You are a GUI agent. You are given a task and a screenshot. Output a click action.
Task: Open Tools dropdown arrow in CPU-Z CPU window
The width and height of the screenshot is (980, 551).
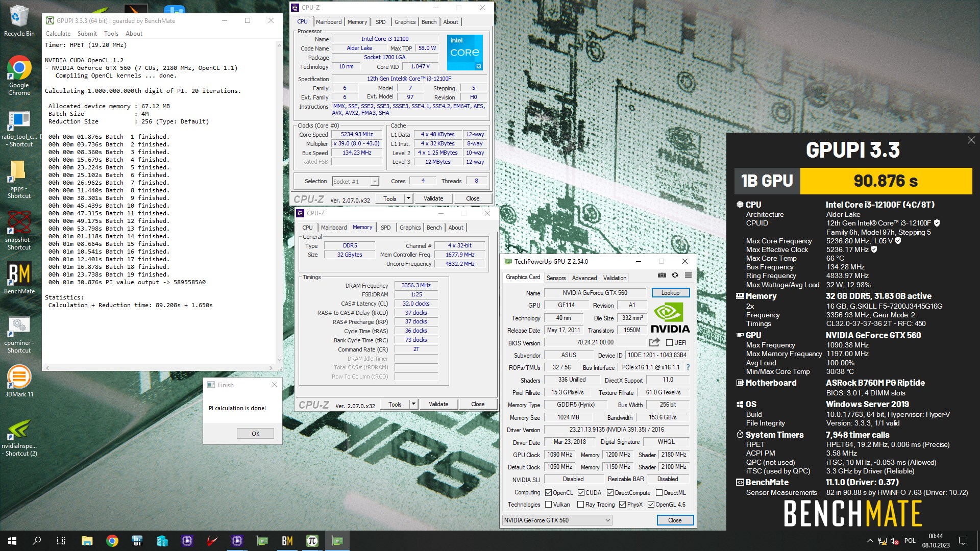coord(408,198)
